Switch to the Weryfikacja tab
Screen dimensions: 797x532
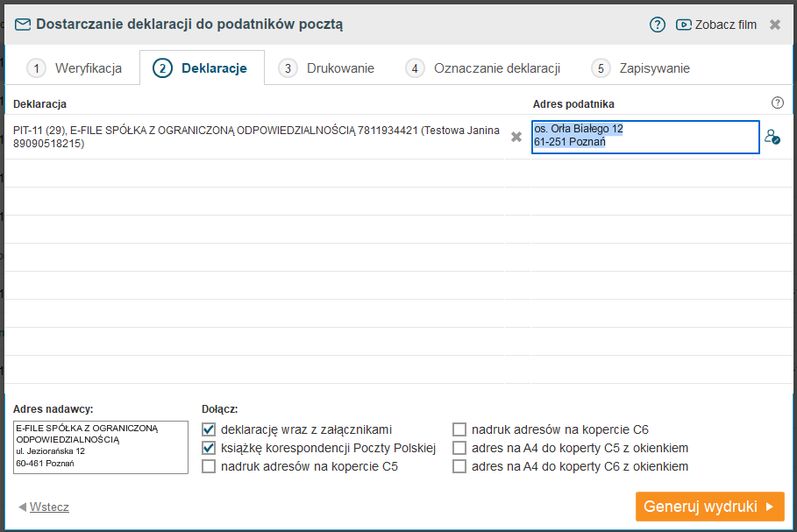[74, 68]
